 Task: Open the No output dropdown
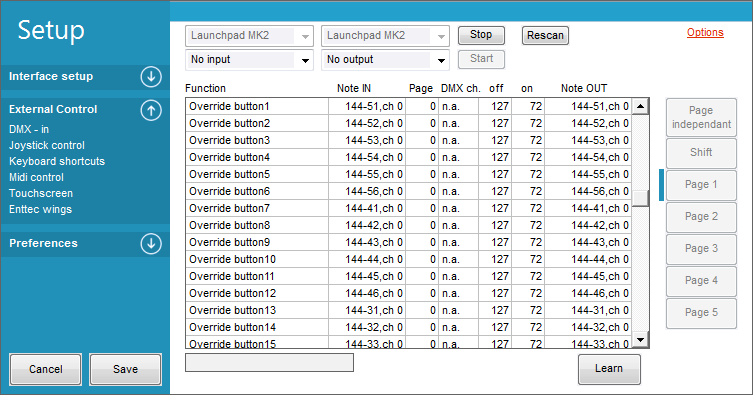click(385, 60)
